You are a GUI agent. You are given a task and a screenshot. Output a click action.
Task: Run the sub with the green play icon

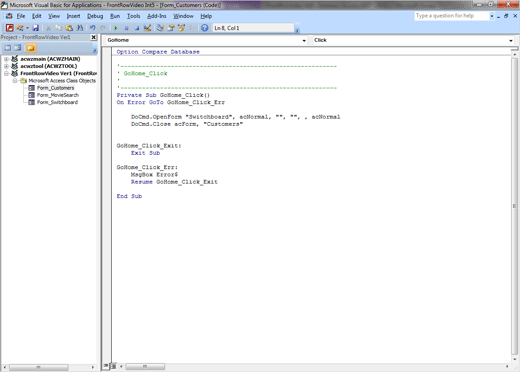[116, 28]
